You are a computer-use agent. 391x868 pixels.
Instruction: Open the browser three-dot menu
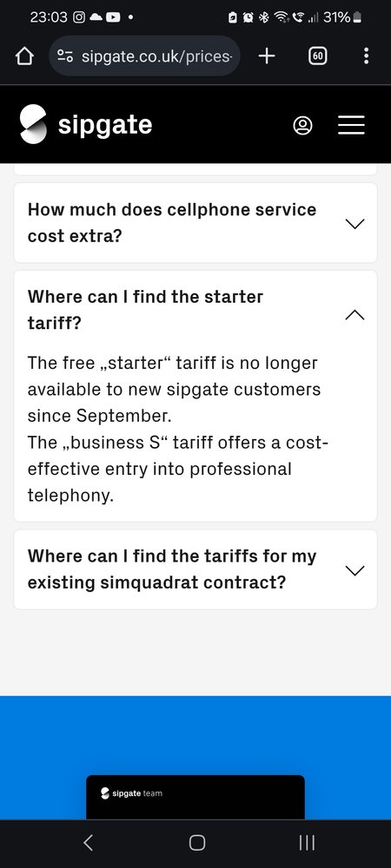[x=366, y=56]
